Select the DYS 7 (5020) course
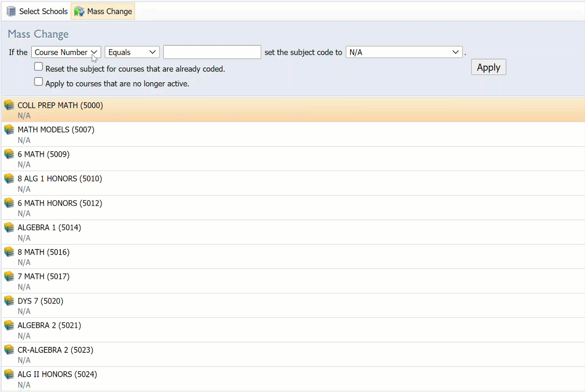 (293, 305)
